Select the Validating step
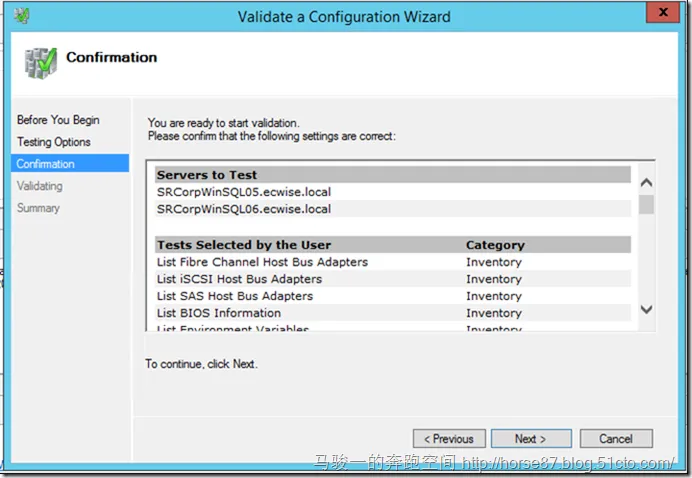 (40, 186)
